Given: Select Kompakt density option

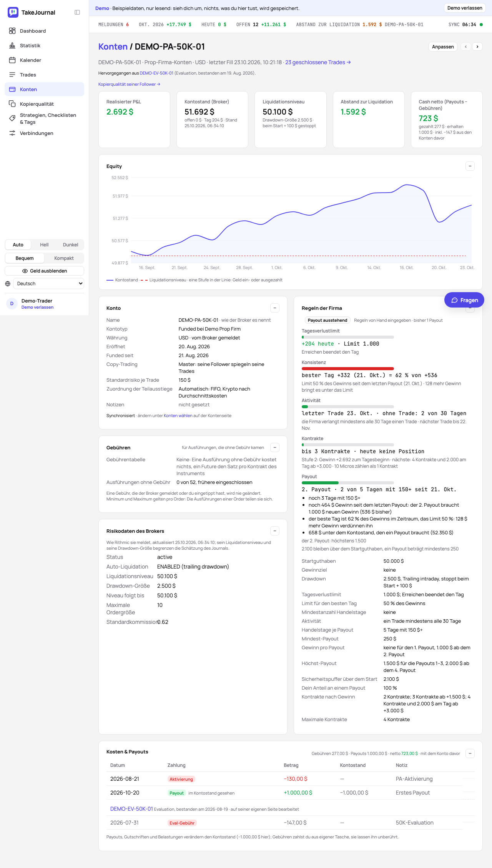Looking at the screenshot, I should (x=64, y=258).
